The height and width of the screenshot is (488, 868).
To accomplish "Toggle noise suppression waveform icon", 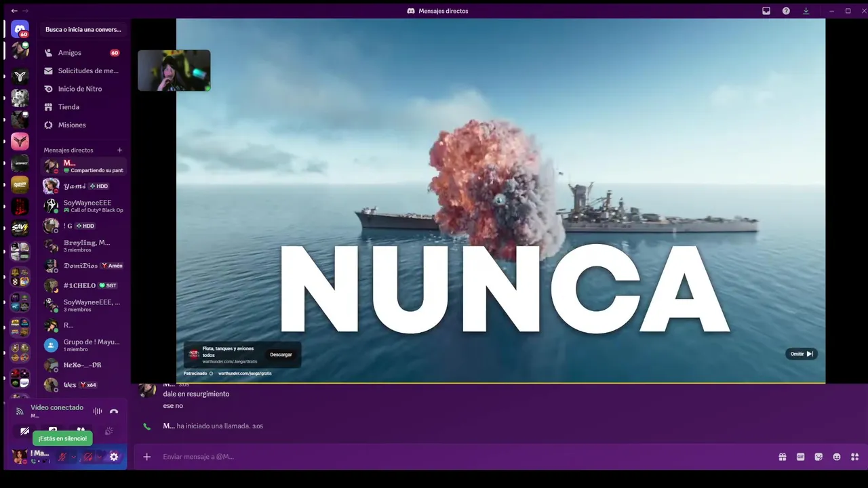I will click(98, 411).
